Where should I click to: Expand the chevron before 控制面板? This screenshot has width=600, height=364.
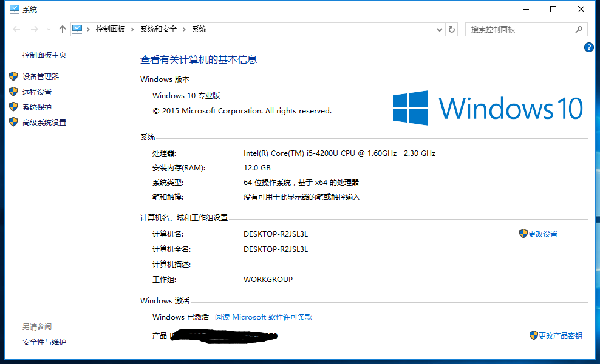click(x=89, y=30)
